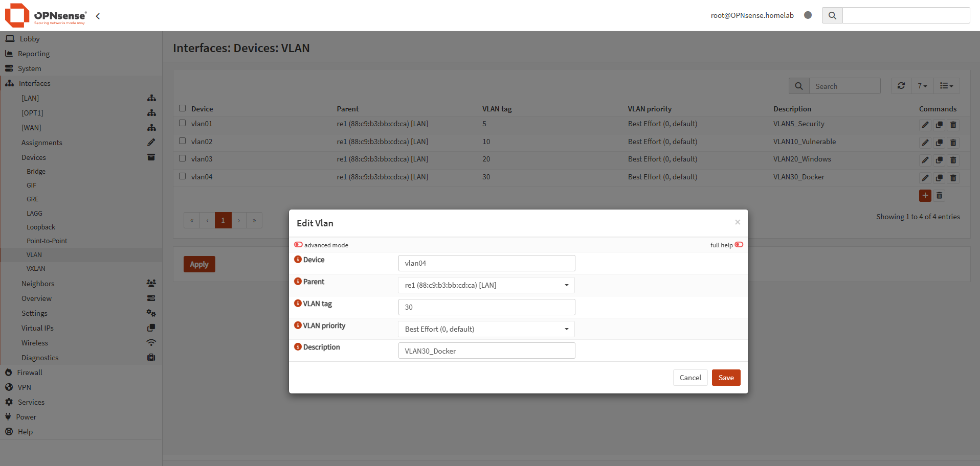
Task: Open the OPNsense logo icon
Action: click(x=16, y=15)
